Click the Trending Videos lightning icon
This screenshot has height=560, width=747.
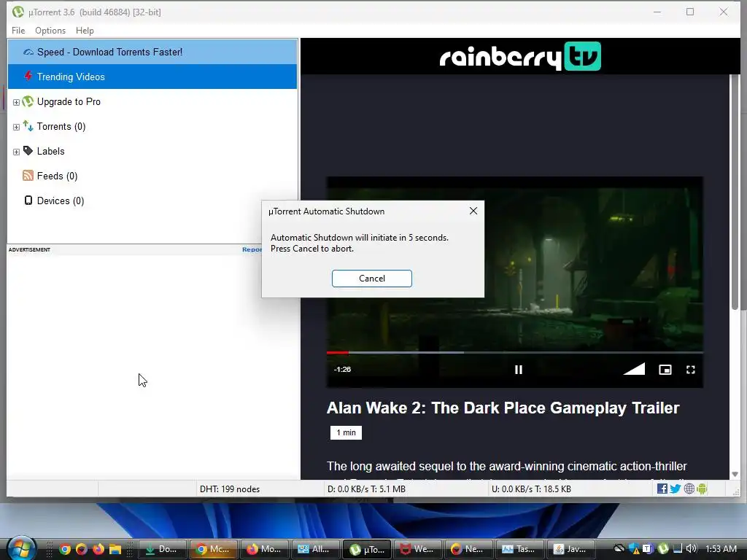coord(28,76)
